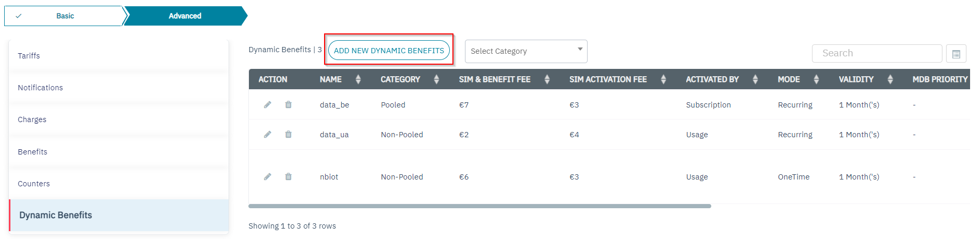Click pencil icon for data_ua row
The height and width of the screenshot is (239, 980).
(x=268, y=135)
